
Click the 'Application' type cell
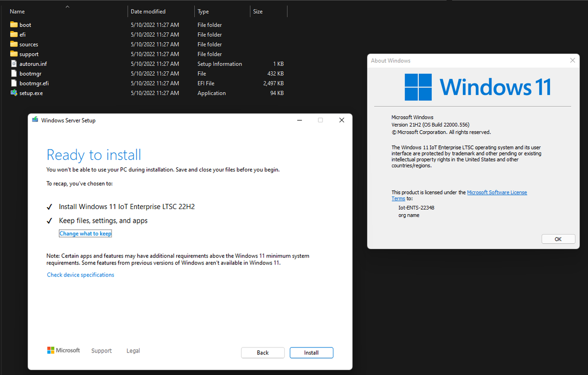tap(211, 93)
